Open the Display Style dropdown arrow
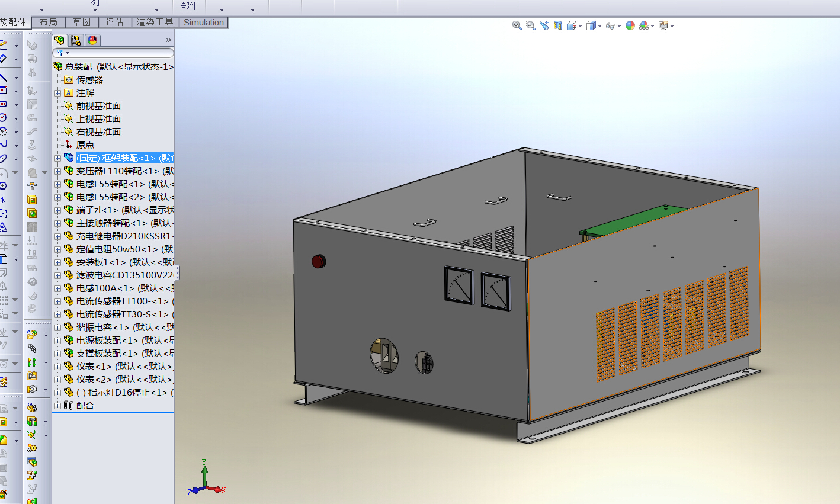This screenshot has width=840, height=504. coord(599,26)
